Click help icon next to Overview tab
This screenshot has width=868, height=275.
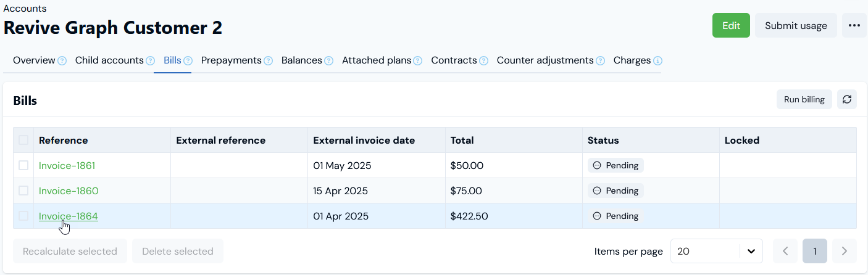click(x=62, y=61)
